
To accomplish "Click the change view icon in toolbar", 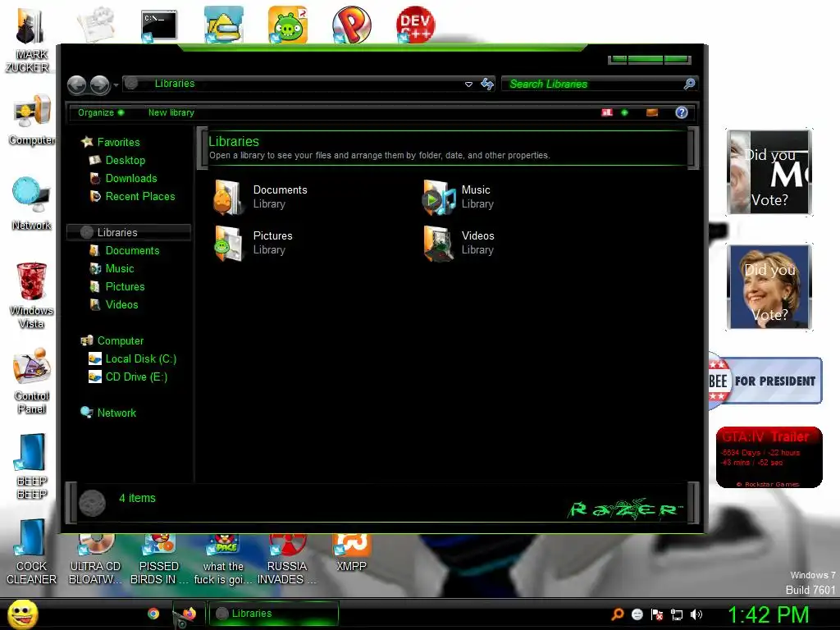I will click(x=607, y=112).
